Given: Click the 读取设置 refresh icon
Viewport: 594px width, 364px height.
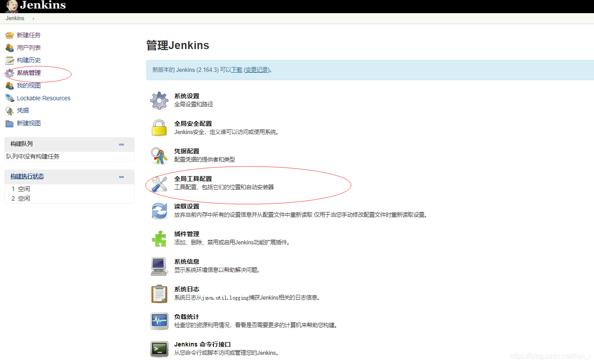Looking at the screenshot, I should 159,212.
